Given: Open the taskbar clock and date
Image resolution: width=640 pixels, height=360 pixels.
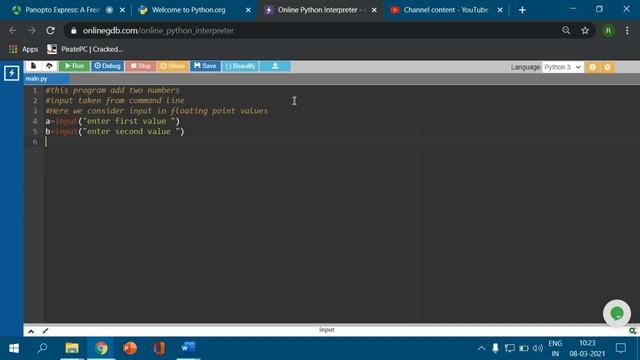Looking at the screenshot, I should point(587,348).
